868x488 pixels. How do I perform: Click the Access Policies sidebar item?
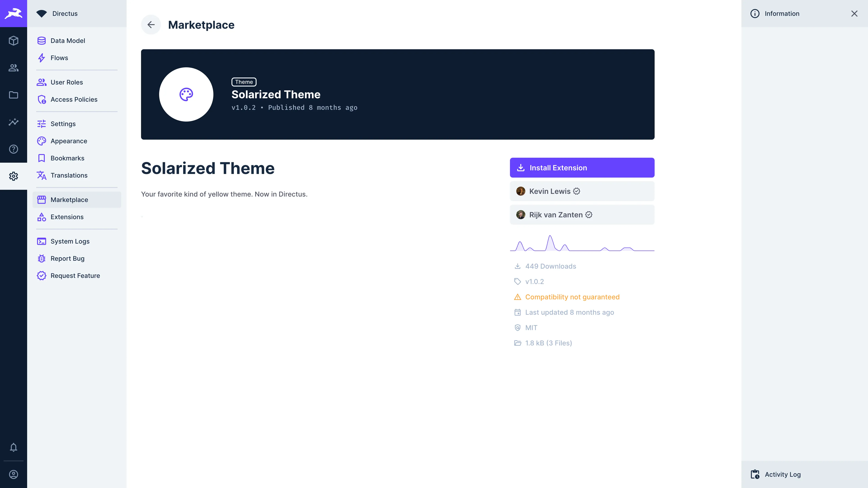pos(74,99)
